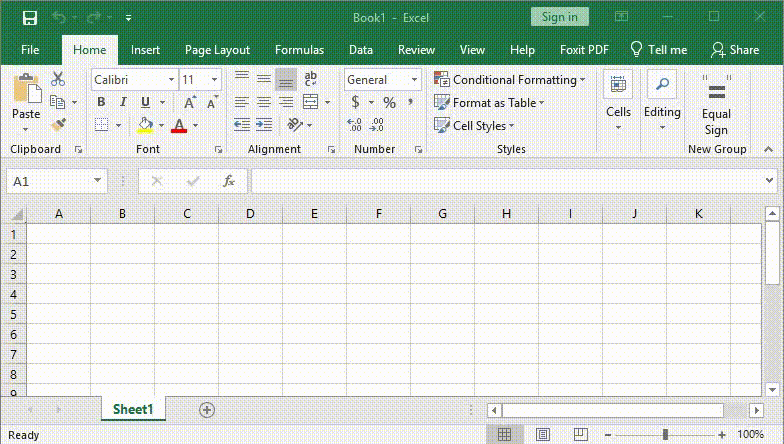Click the Copy icon

coord(58,102)
